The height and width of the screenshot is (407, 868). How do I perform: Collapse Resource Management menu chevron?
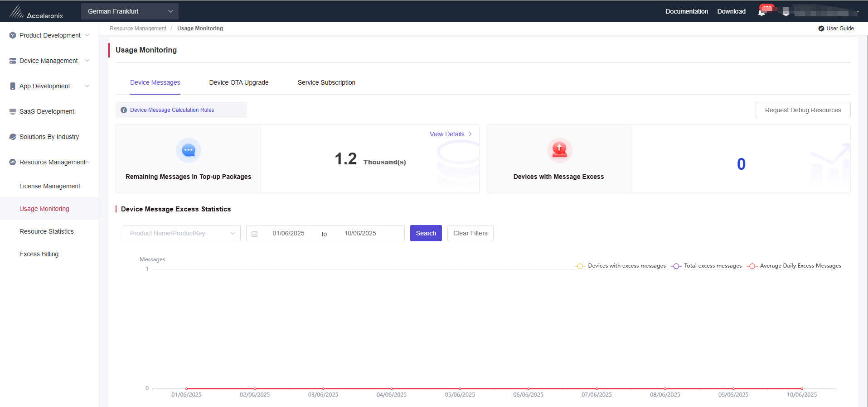87,162
